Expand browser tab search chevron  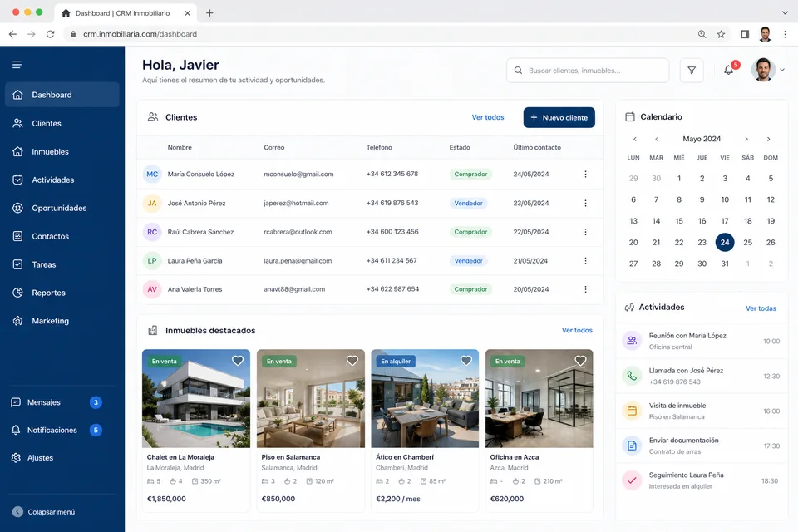click(x=785, y=12)
